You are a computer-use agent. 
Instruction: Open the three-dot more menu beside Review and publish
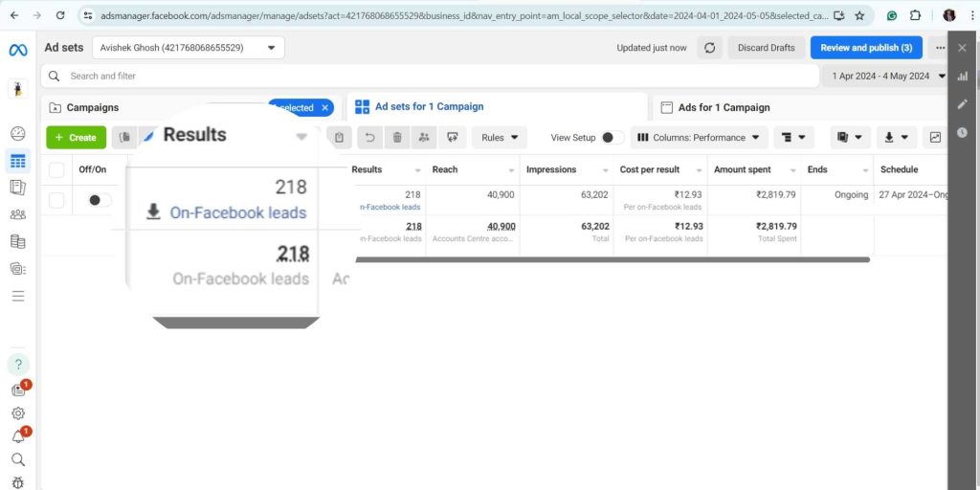coord(940,48)
